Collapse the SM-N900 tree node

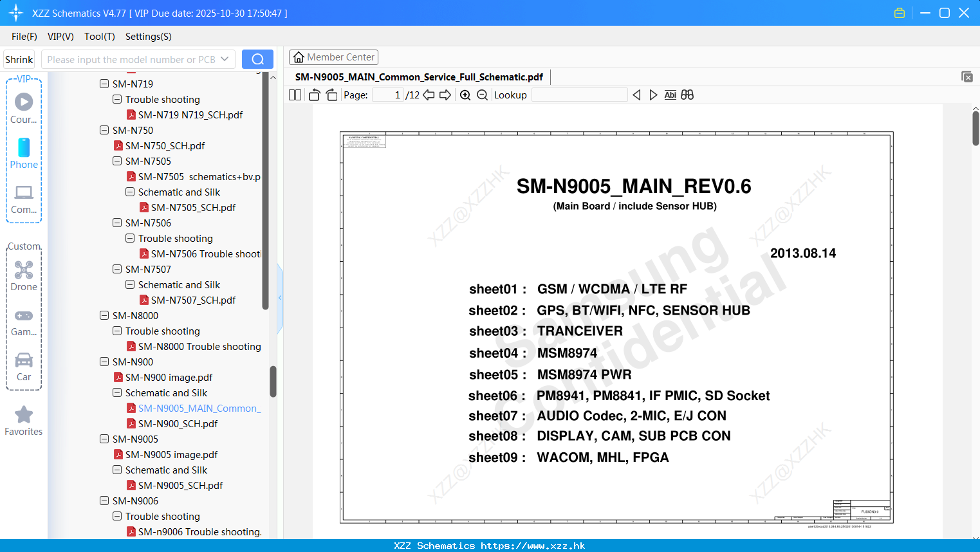coord(104,362)
